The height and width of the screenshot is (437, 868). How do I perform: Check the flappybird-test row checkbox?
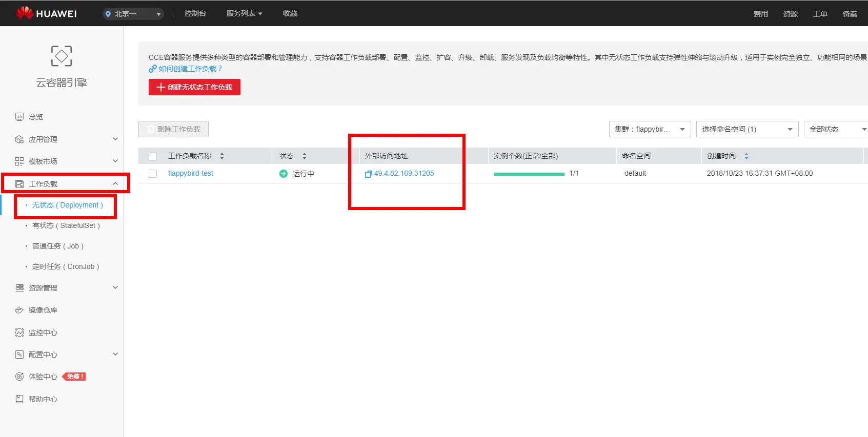tap(153, 174)
